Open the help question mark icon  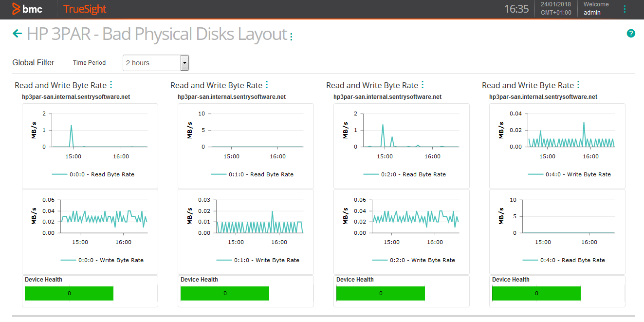click(631, 33)
